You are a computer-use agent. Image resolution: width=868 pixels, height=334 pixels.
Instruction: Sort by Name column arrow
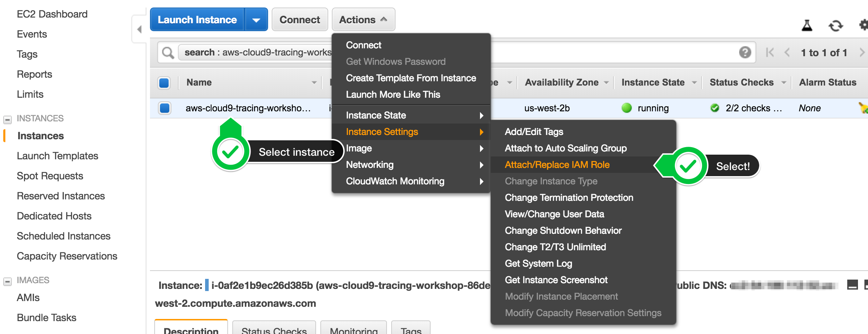314,83
